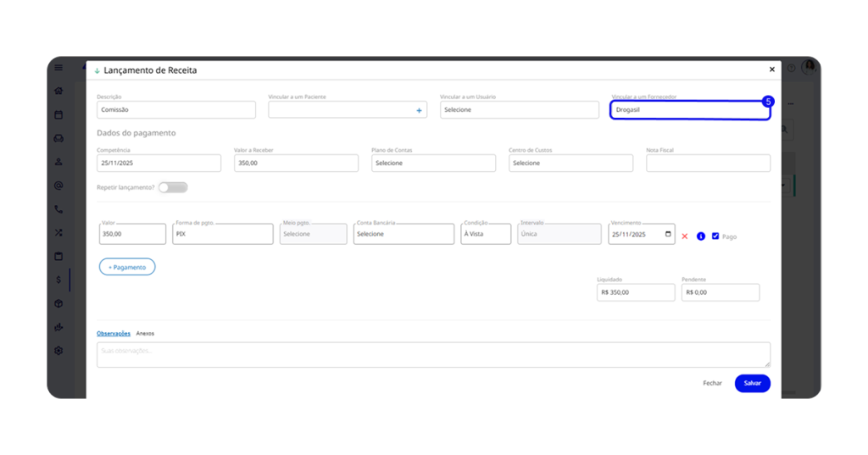
Task: Click the dollar sign financial icon
Action: coord(58,280)
